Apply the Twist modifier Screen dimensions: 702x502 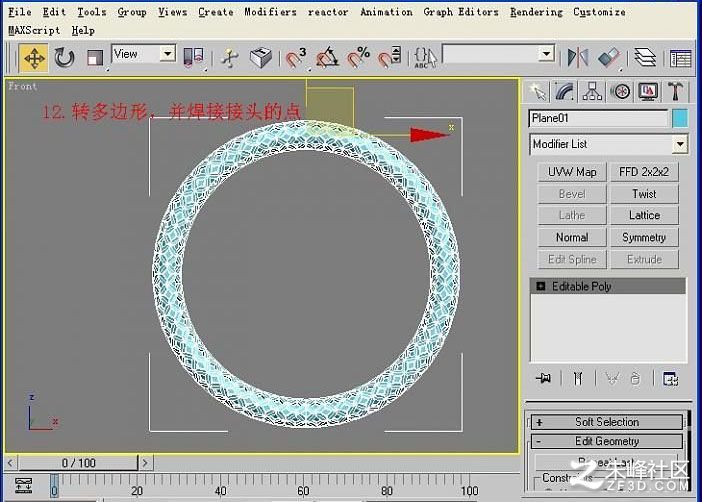point(644,194)
